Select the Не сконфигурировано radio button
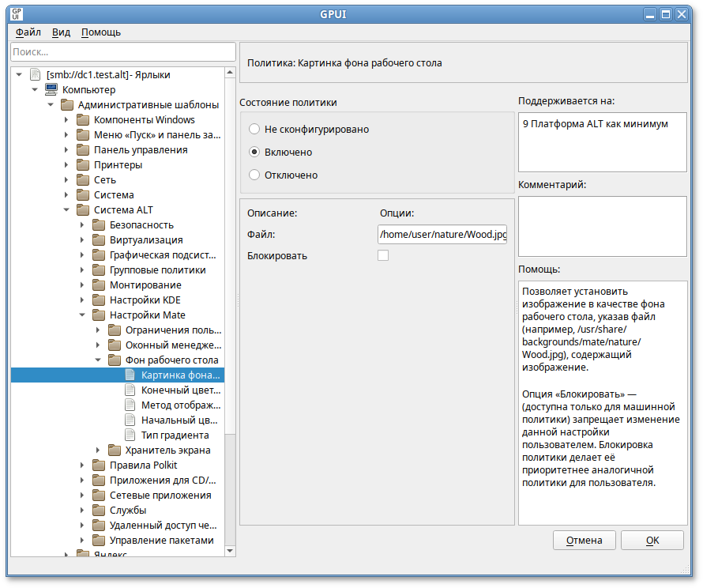 click(x=254, y=129)
